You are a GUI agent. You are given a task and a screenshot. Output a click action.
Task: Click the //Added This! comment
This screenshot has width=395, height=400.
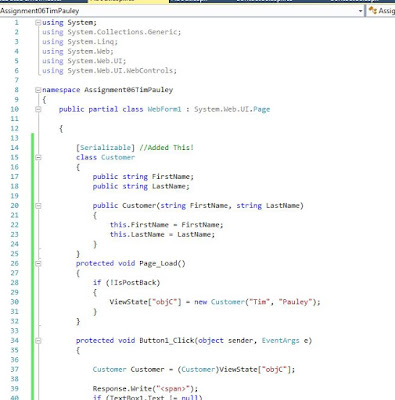click(x=166, y=148)
